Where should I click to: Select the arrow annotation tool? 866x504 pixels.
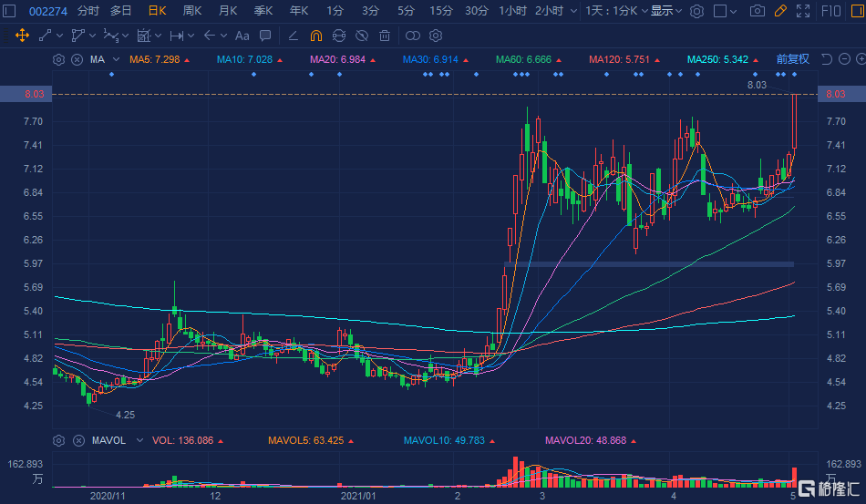coord(210,36)
